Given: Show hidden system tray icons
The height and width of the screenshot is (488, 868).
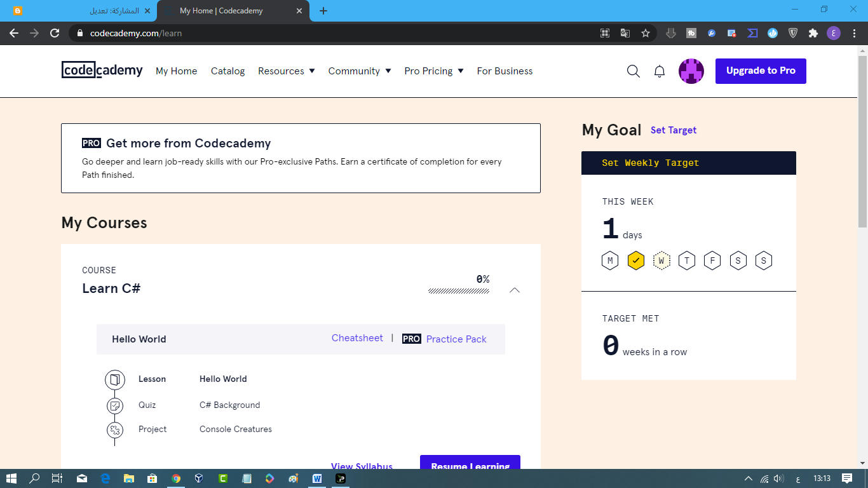Looking at the screenshot, I should pyautogui.click(x=748, y=478).
